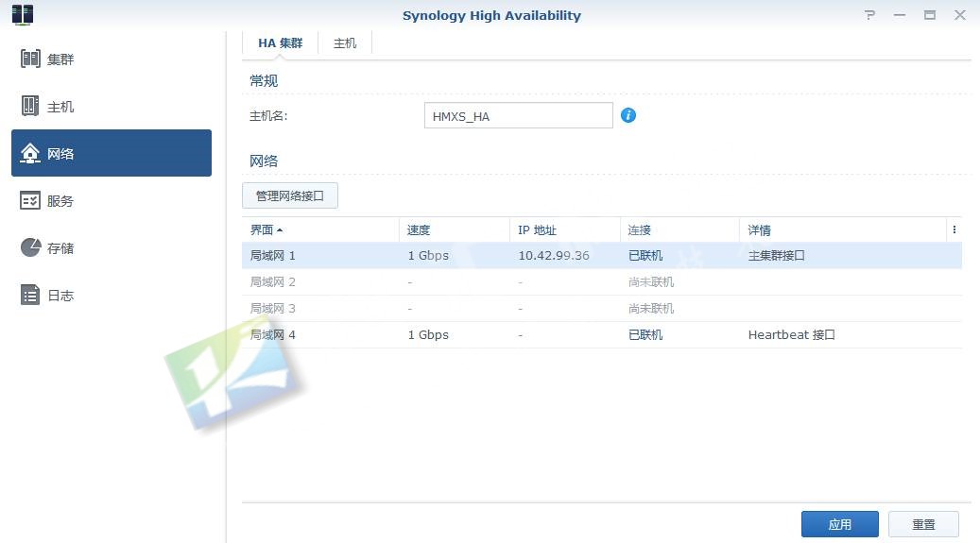Viewport: 980px width, 543px height.
Task: Select the 局域网 2 row
Action: [602, 281]
